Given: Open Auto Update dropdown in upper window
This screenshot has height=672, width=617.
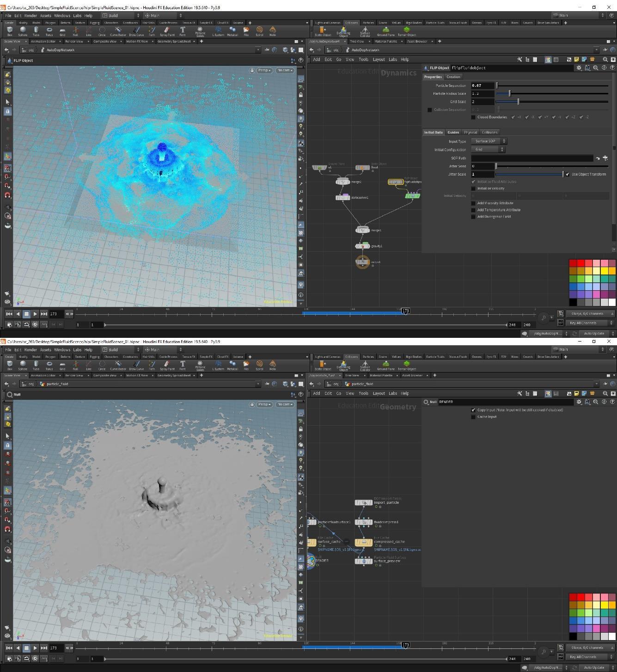Looking at the screenshot, I should 597,333.
